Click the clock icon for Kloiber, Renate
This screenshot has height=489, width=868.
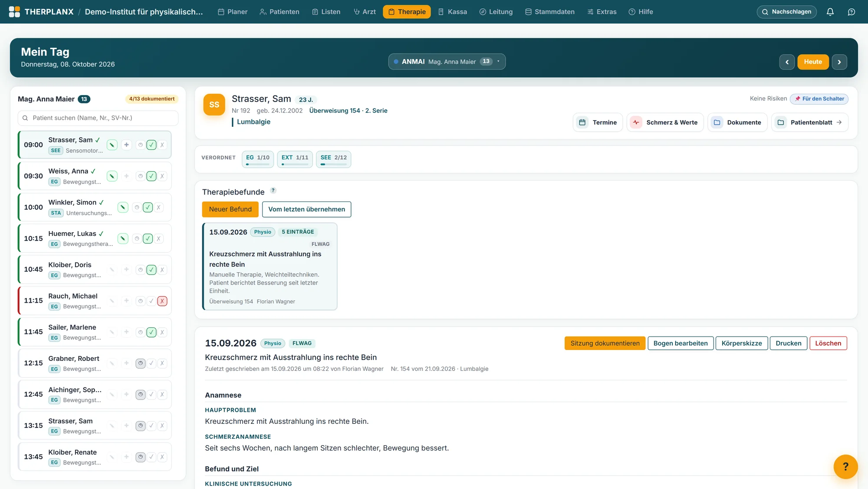coord(140,457)
